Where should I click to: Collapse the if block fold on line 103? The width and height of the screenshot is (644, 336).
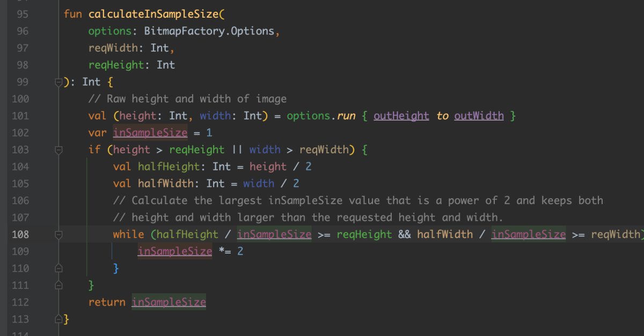tap(58, 150)
